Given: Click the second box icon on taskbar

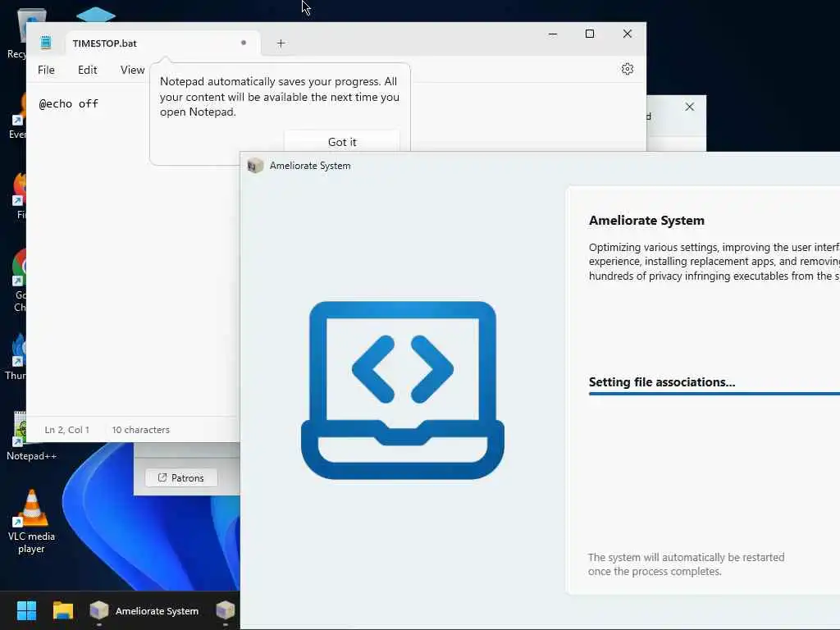Looking at the screenshot, I should point(226,609).
